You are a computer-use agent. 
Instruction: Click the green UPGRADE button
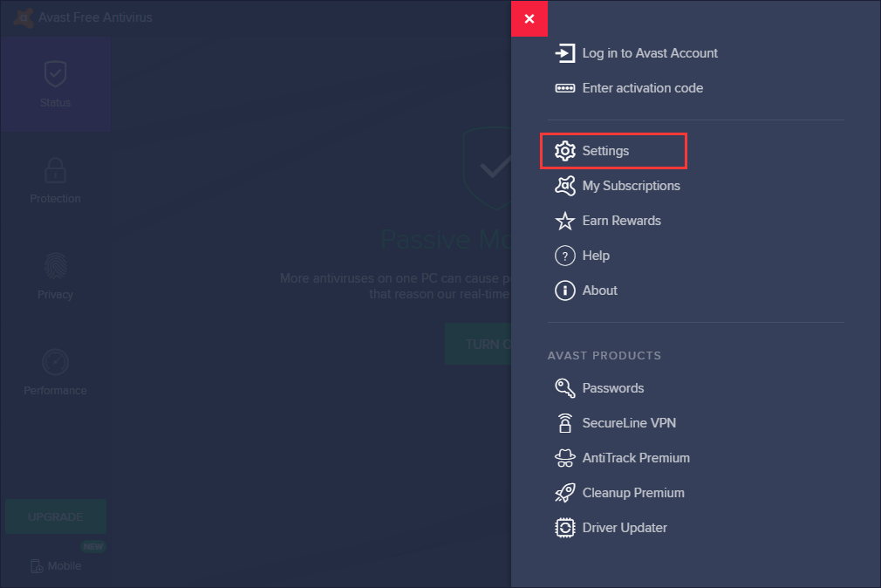point(56,516)
